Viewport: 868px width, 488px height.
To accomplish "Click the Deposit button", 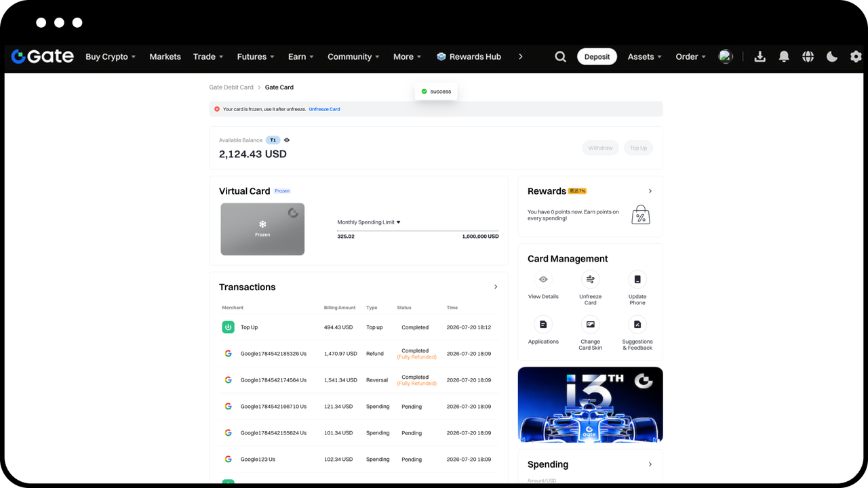I will (x=597, y=57).
